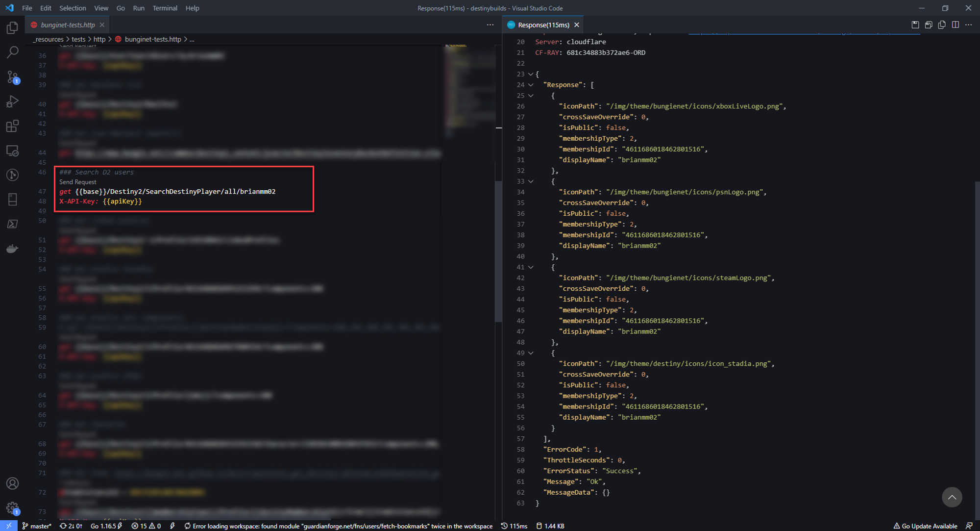
Task: Open the Docker view in the activity bar
Action: (x=12, y=249)
